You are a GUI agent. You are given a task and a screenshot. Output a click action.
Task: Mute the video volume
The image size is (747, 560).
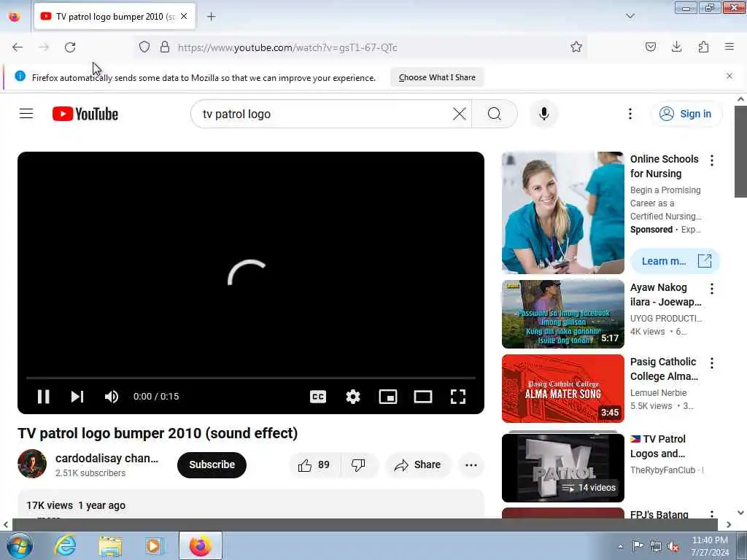112,396
